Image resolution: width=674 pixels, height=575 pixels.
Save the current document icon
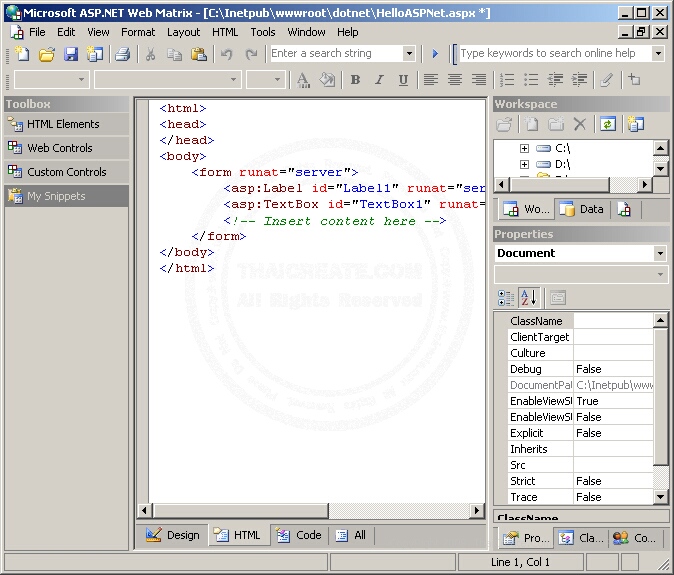tap(71, 54)
